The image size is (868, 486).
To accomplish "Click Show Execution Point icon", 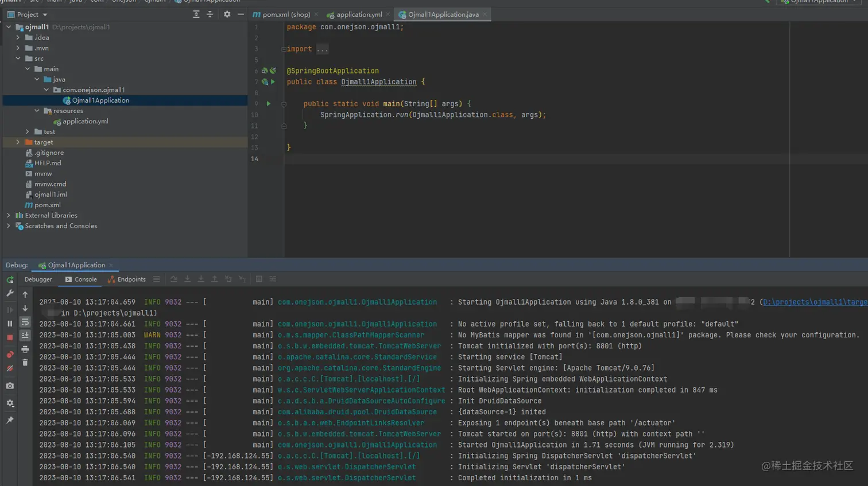I will tap(157, 279).
